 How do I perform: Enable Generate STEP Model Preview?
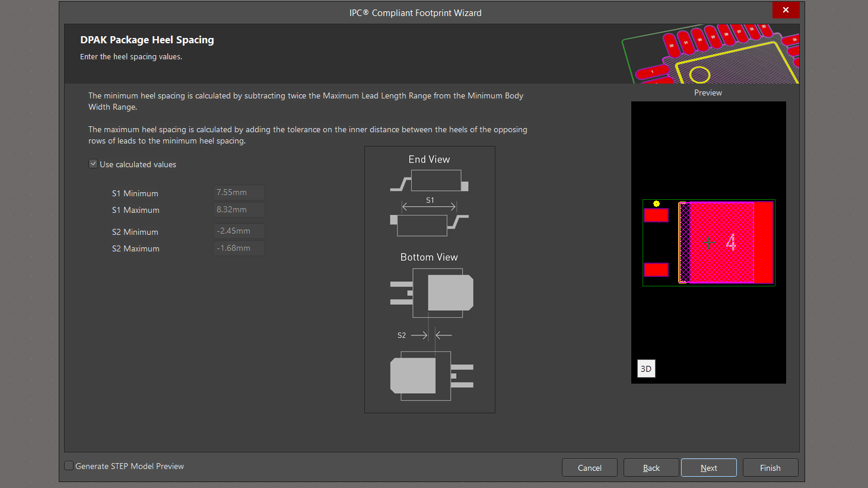(69, 466)
